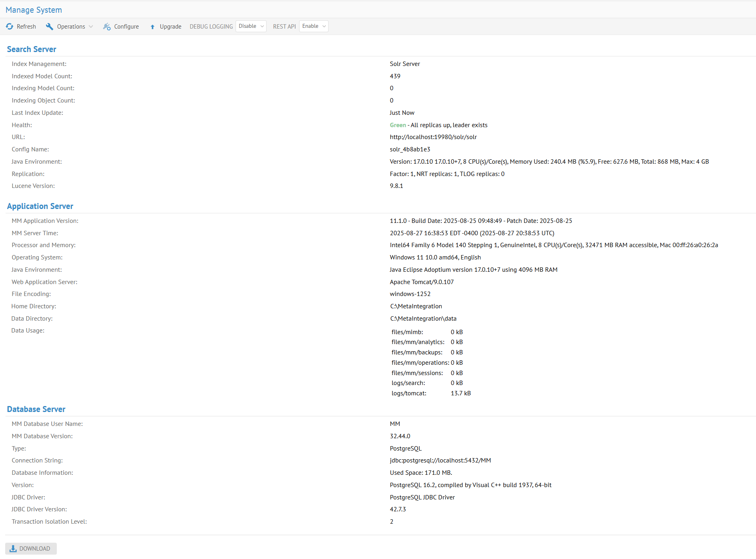756x559 pixels.
Task: Click the download tray icon at bottom
Action: [13, 549]
